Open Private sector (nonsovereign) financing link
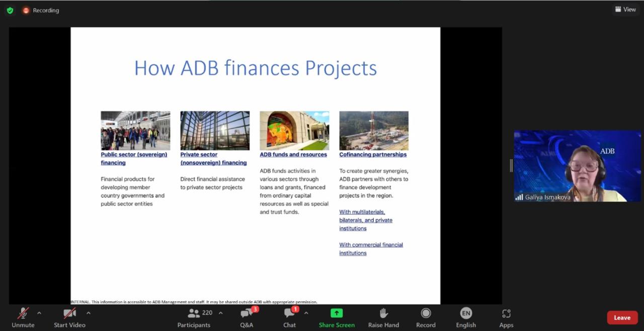644x331 pixels. click(x=213, y=158)
